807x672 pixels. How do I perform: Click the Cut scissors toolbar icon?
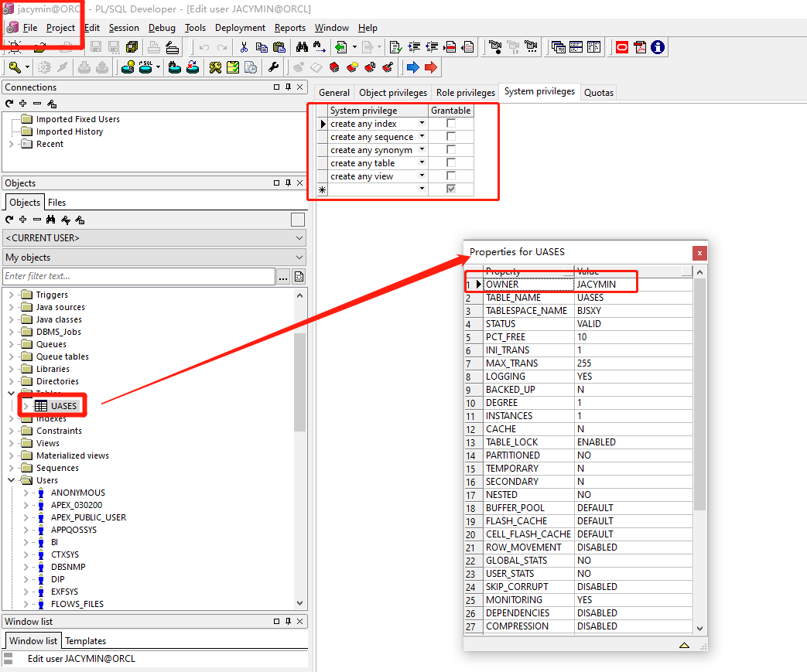coord(244,47)
